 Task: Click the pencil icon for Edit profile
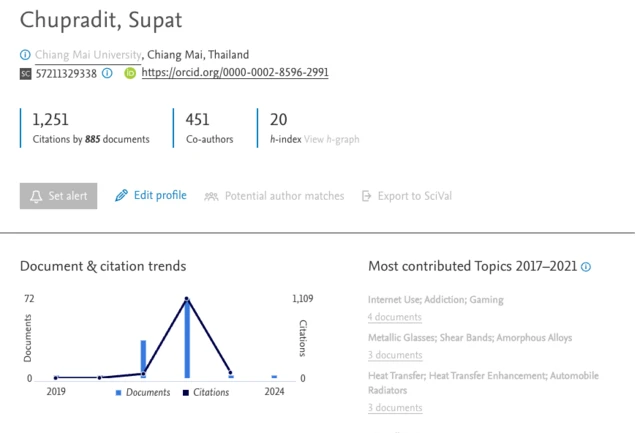(121, 196)
